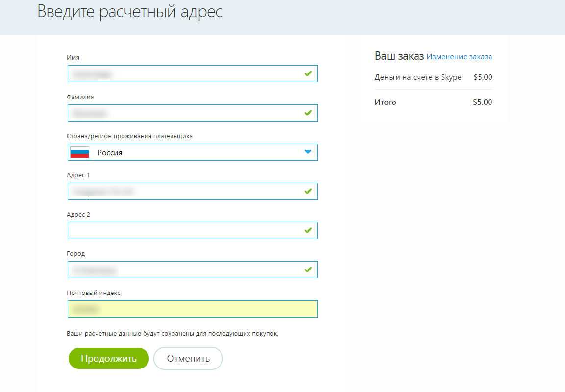565x392 pixels.
Task: Focus the Имя input field
Action: [186, 74]
